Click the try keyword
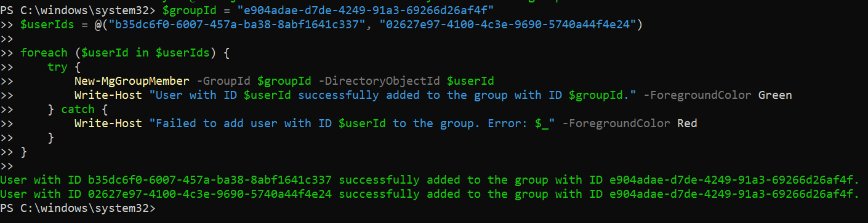Screen dimensions: 868x223 (57, 67)
